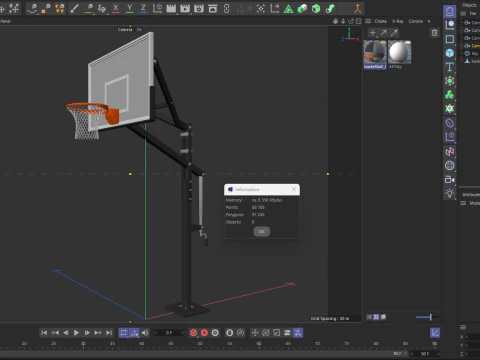Image resolution: width=480 pixels, height=360 pixels.
Task: Select the paint brush tool
Action: pyautogui.click(x=74, y=8)
